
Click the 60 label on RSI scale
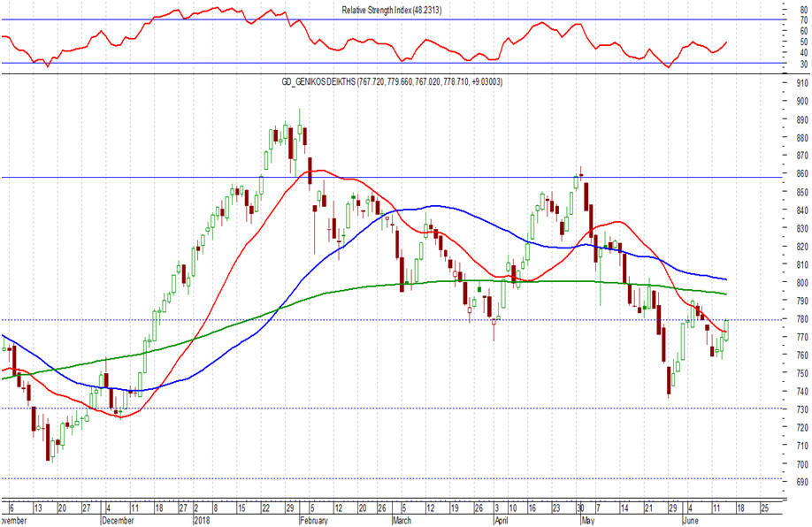pos(804,31)
